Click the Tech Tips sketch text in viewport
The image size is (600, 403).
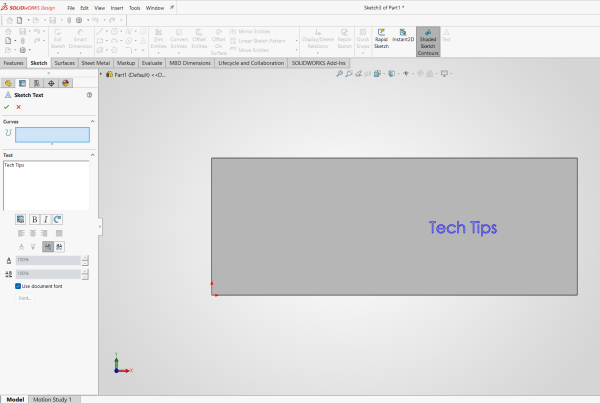pos(463,228)
